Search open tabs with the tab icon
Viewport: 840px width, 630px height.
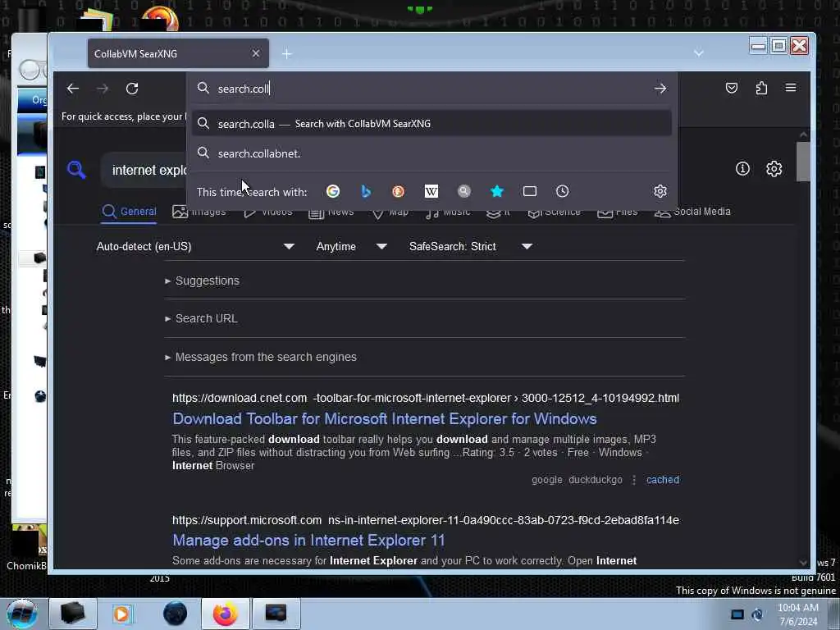pos(530,191)
